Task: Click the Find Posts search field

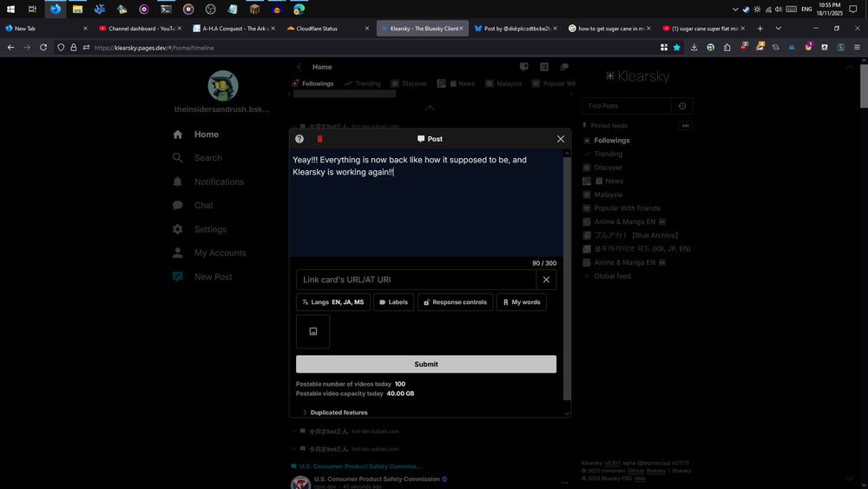Action: (x=626, y=106)
